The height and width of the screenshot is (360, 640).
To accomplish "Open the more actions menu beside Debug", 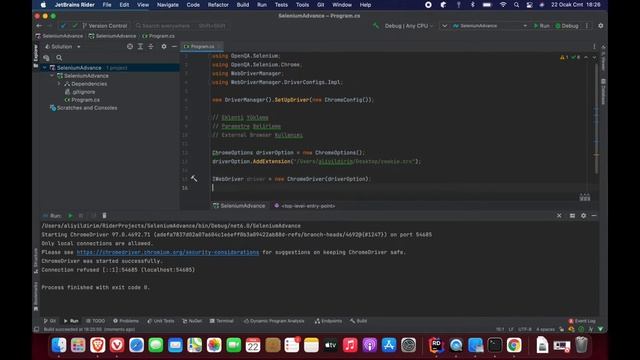I will tap(587, 26).
